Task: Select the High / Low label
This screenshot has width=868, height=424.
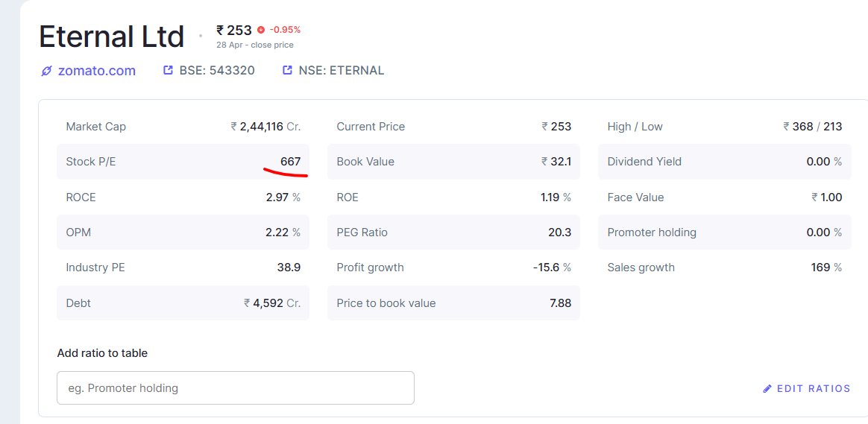Action: 635,126
